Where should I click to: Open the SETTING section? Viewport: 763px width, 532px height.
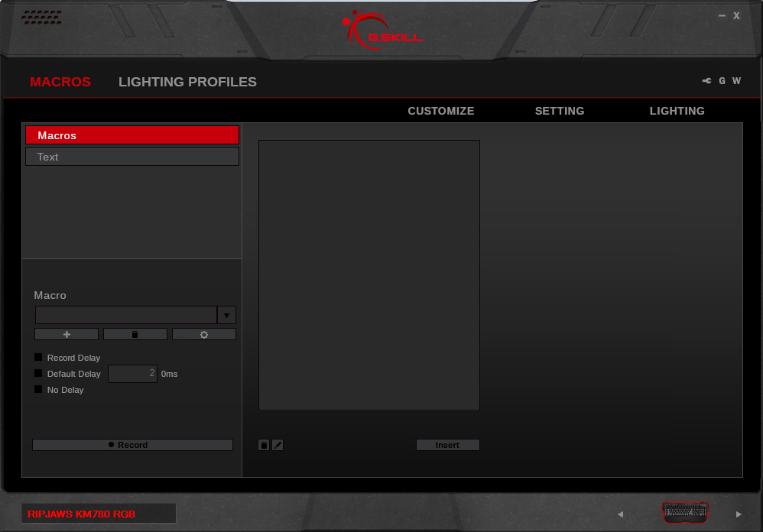coord(560,111)
